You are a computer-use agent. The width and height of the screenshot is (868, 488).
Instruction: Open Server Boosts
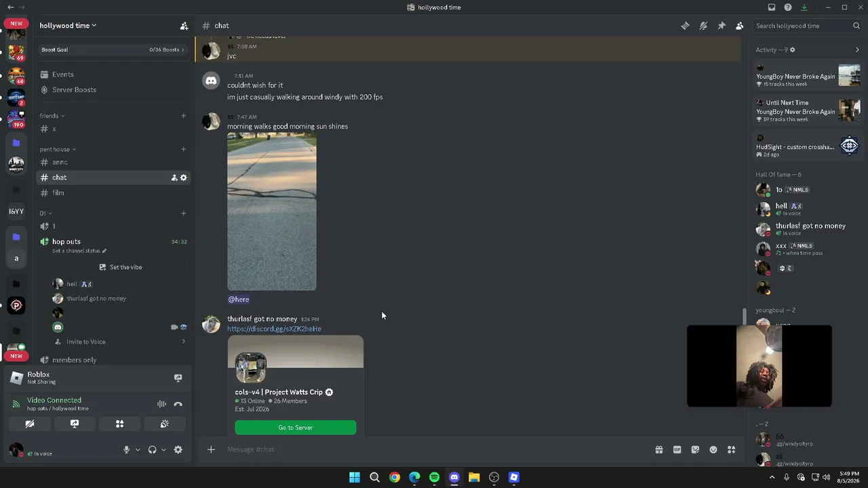113,89
